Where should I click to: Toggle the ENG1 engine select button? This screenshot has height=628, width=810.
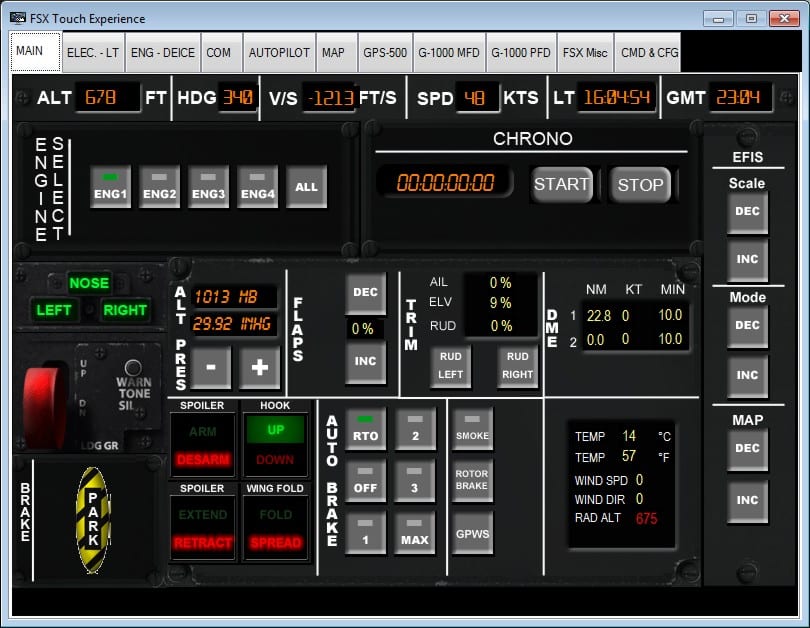click(x=110, y=186)
